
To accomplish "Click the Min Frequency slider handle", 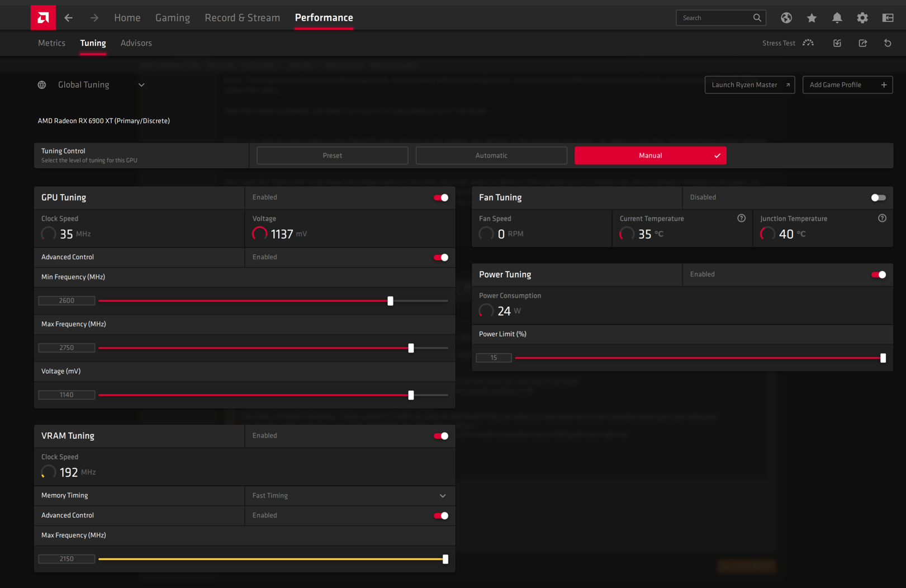I will click(x=391, y=301).
